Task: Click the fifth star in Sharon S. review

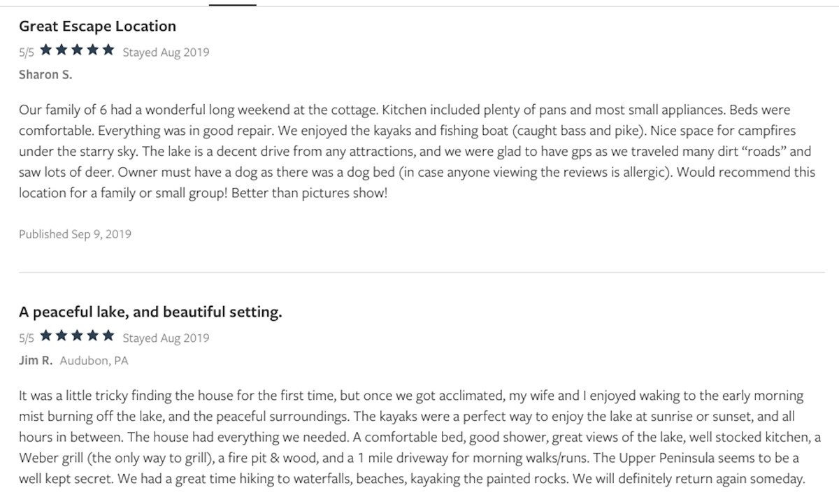Action: click(x=108, y=50)
